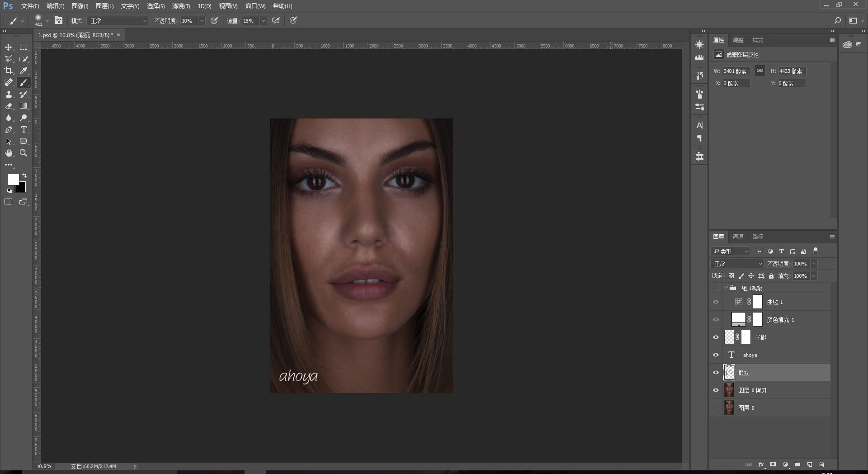
Task: Click the add layer mask icon
Action: (x=773, y=465)
